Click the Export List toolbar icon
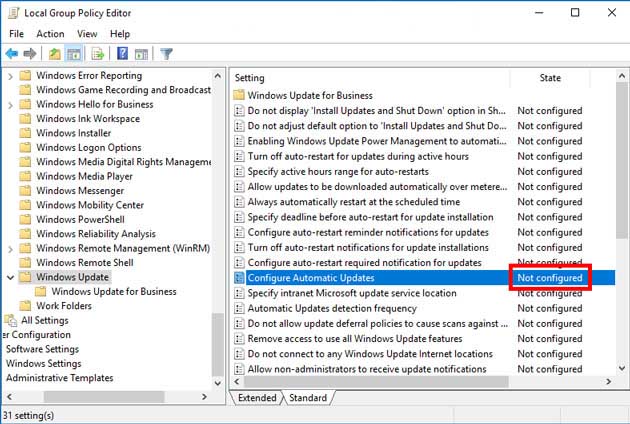Image resolution: width=630 pixels, height=424 pixels. (x=98, y=53)
